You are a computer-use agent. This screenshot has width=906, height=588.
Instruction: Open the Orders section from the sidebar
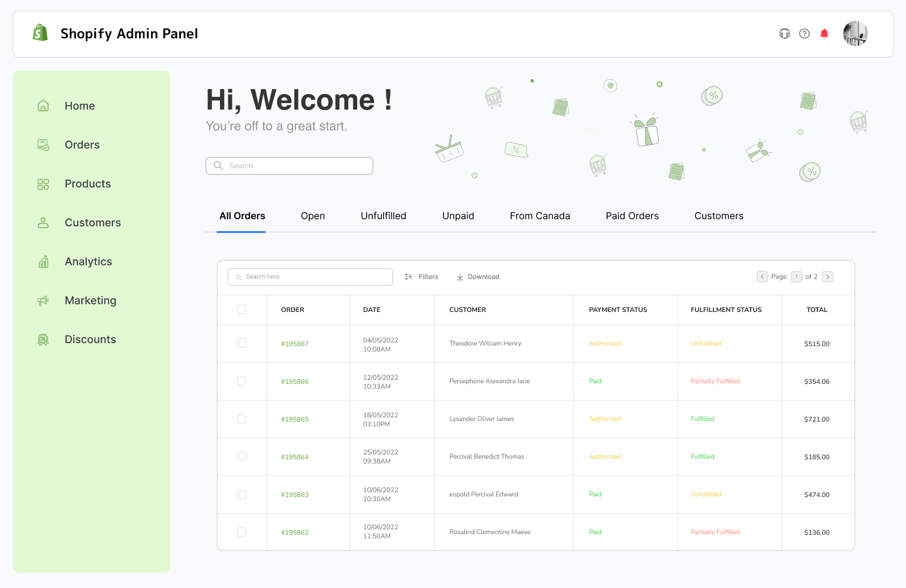81,144
